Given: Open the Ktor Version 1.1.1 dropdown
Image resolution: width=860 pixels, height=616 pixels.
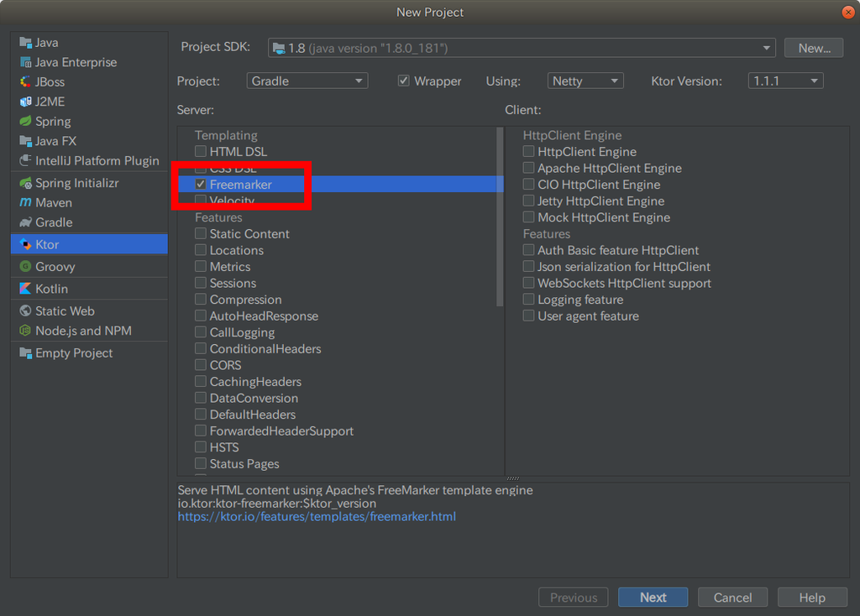Looking at the screenshot, I should [x=785, y=81].
